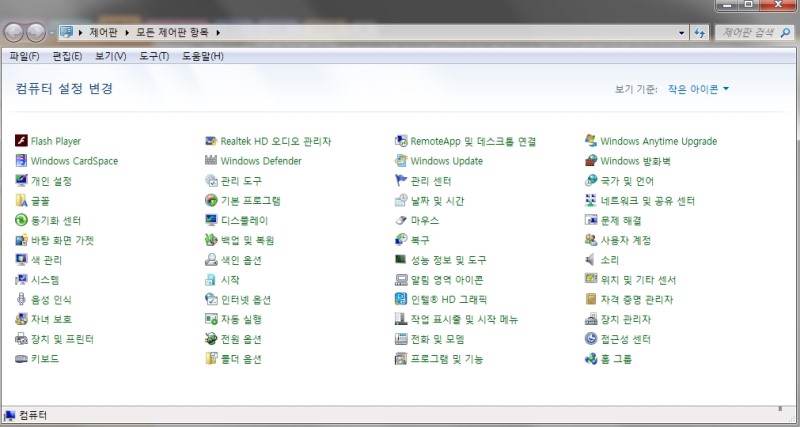Open the 사용자 계정 icon
800x427 pixels.
click(591, 240)
